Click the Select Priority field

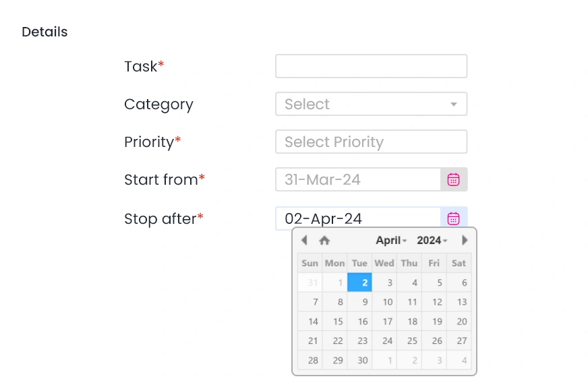click(371, 142)
